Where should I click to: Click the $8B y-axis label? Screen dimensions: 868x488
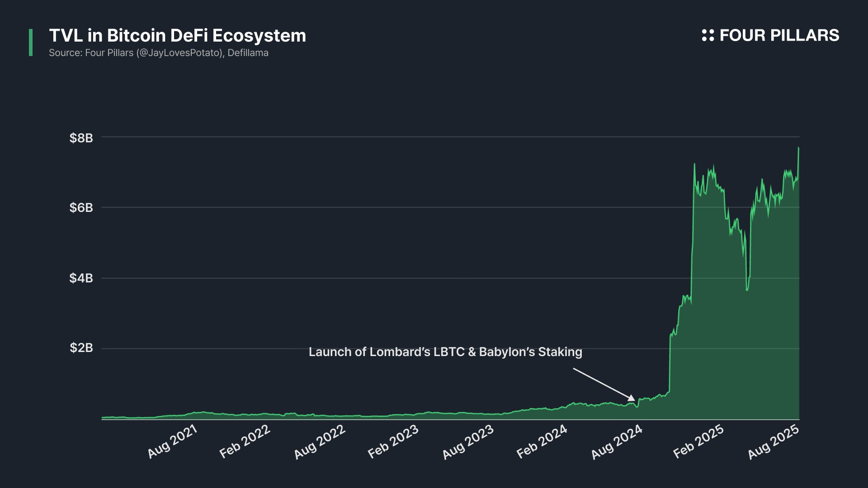[x=81, y=138]
